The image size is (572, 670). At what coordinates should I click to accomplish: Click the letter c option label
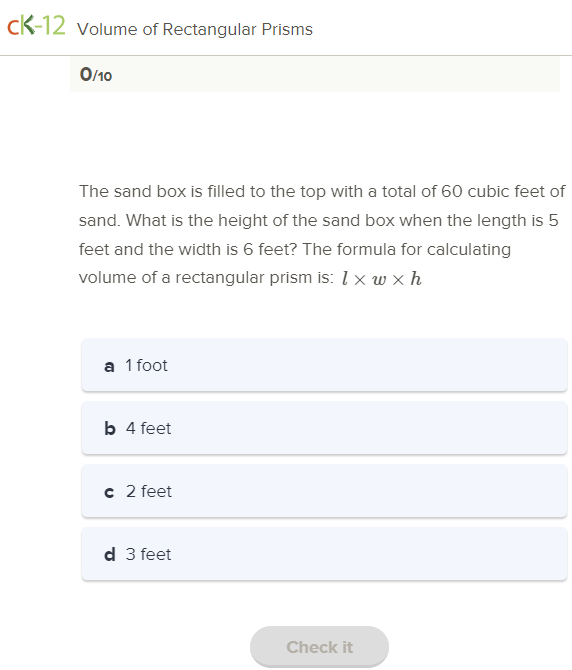[x=109, y=492]
